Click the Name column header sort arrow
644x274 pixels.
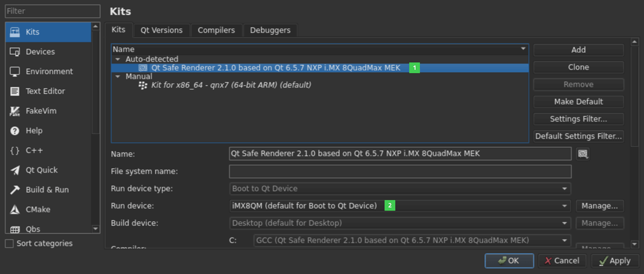523,49
